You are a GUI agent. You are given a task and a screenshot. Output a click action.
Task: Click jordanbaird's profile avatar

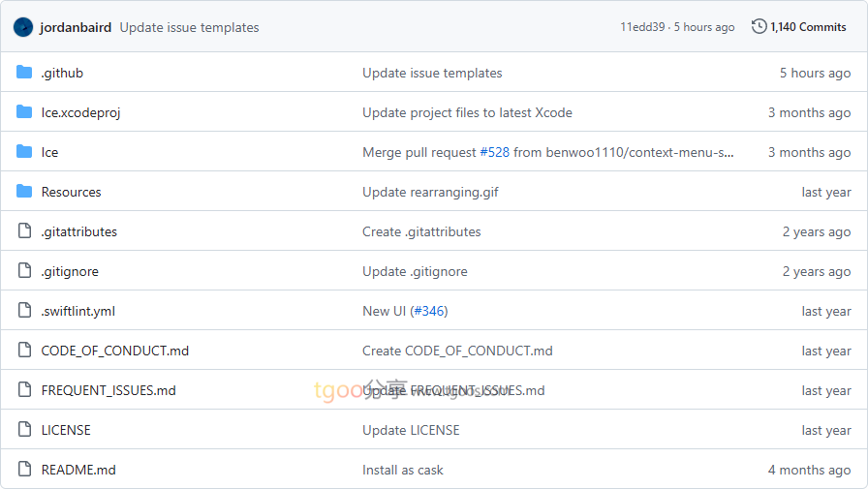[x=23, y=27]
